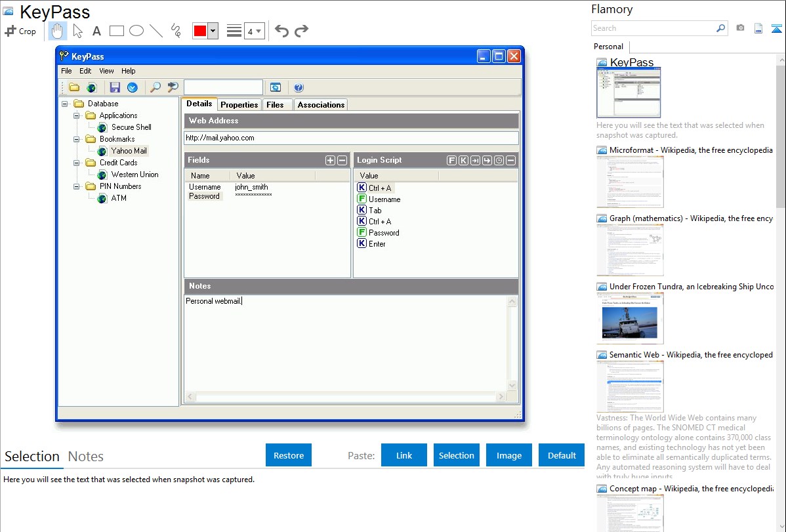This screenshot has height=532, width=786.
Task: Click the find-next magnifier with arrow icon
Action: (x=173, y=87)
